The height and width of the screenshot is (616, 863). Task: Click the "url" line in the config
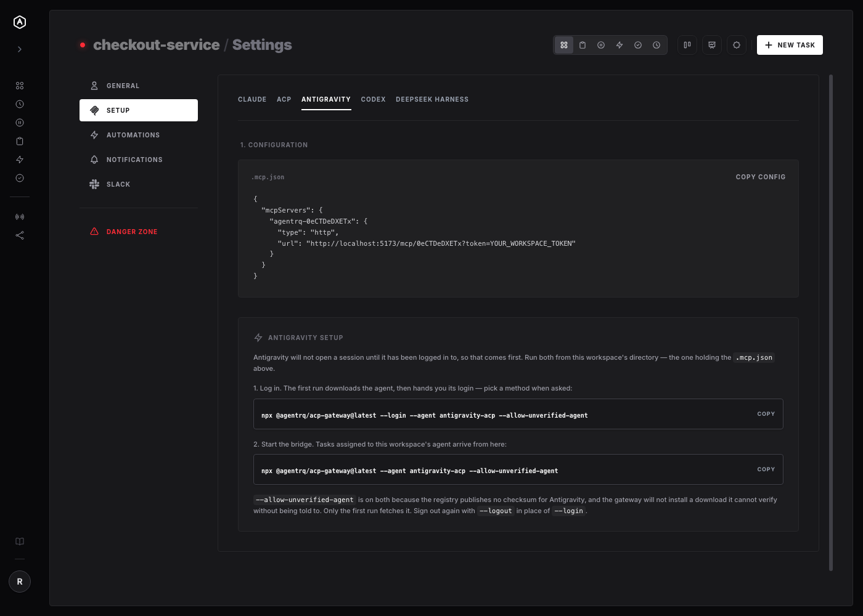tap(427, 243)
